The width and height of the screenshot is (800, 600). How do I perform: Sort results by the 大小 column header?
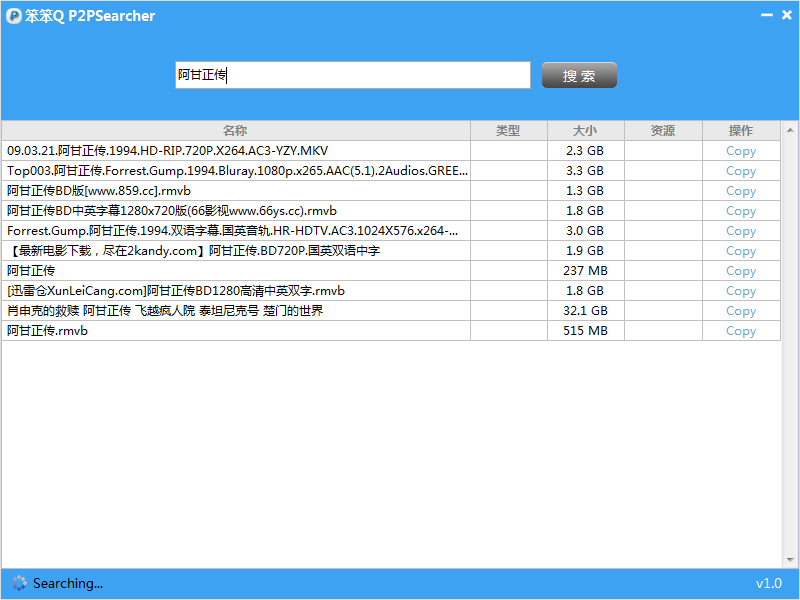point(585,131)
